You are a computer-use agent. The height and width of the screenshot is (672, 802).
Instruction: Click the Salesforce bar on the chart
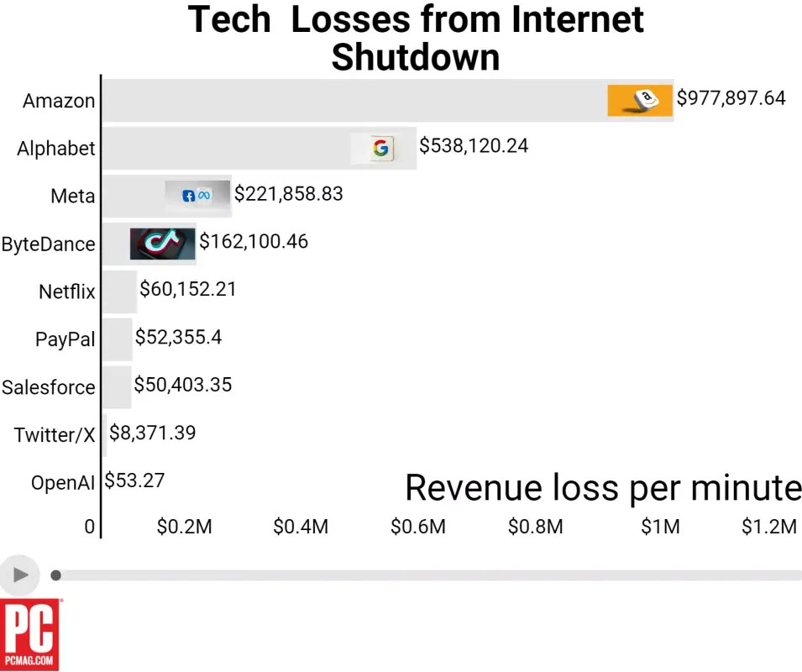(x=117, y=386)
